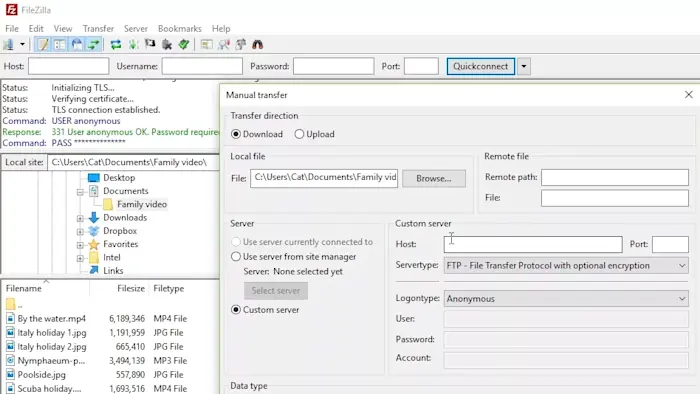
Task: Open the Site Manager icon
Action: click(x=8, y=45)
